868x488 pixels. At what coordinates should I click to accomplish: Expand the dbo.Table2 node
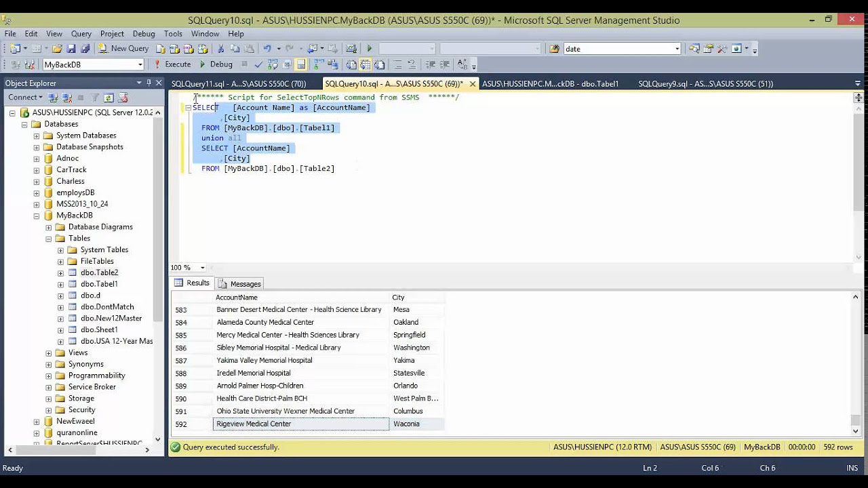pos(60,272)
